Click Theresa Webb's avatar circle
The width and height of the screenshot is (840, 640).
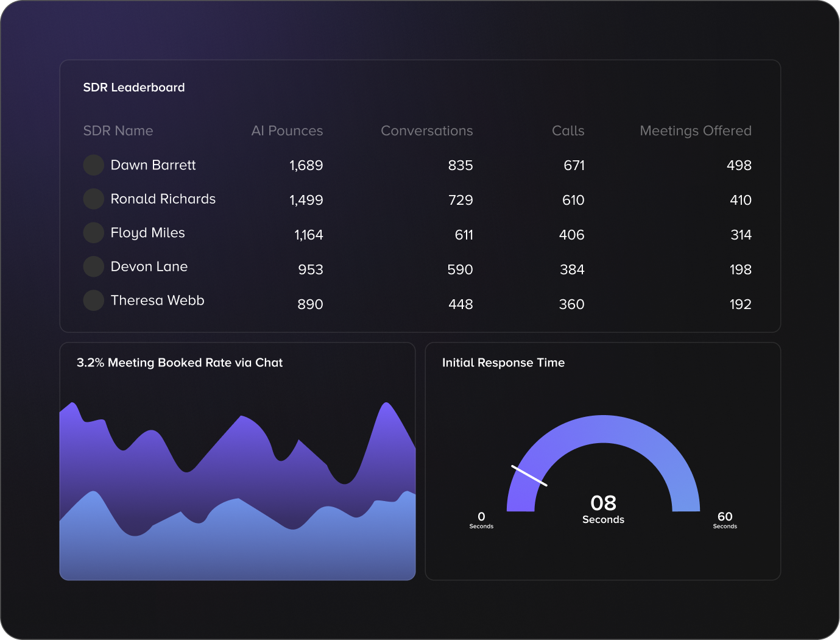click(93, 300)
